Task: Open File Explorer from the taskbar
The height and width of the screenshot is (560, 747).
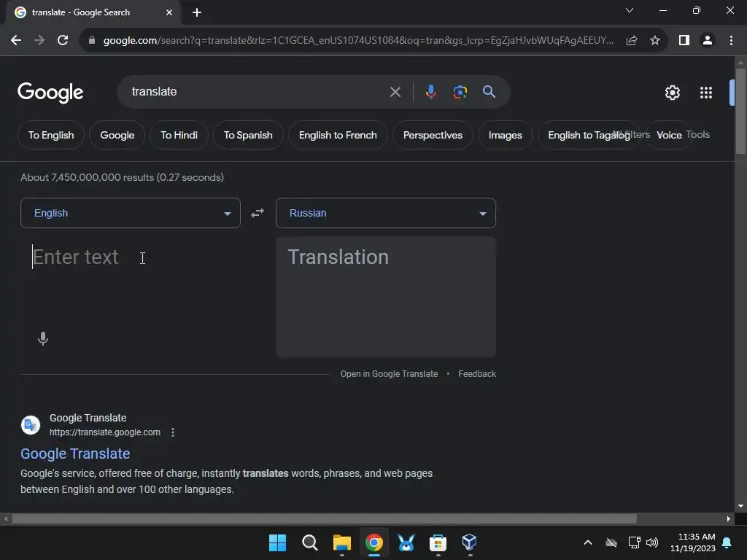Action: (342, 542)
